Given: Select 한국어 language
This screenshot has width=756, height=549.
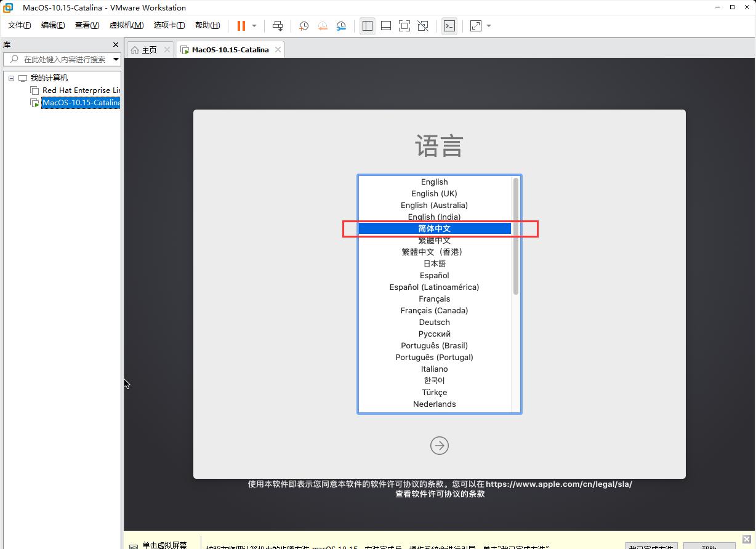Looking at the screenshot, I should [x=435, y=380].
